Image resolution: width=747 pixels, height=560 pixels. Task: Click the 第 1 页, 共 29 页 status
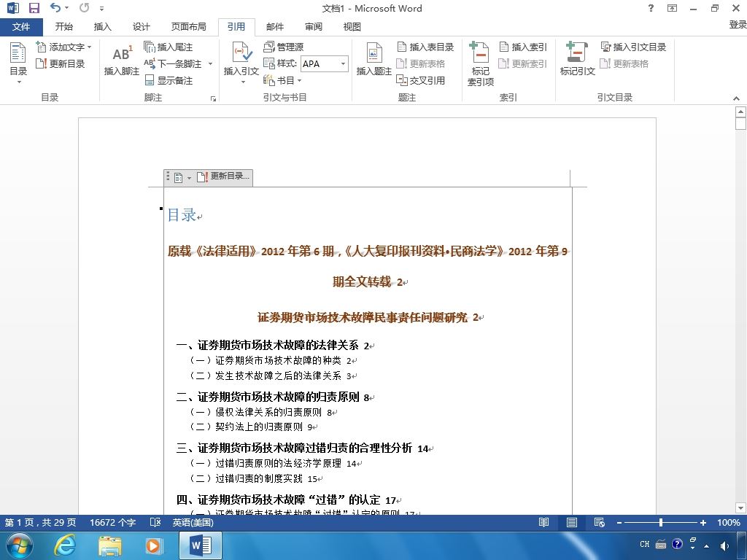41,522
